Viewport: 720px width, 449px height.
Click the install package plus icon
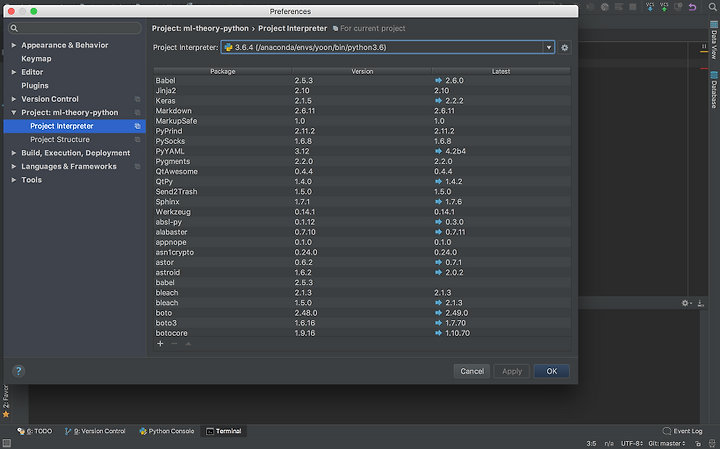click(160, 343)
